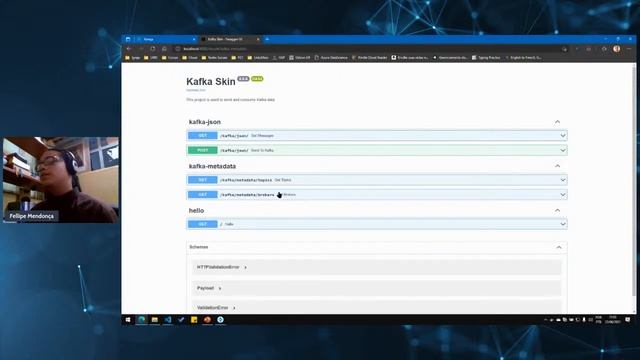
Task: Open the Redes Sociais bookmarks folder
Action: (215, 58)
